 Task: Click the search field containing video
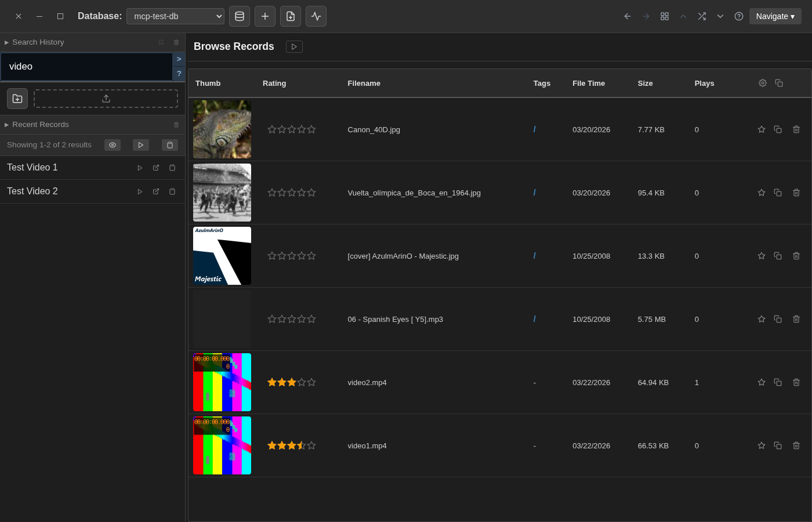tap(87, 67)
